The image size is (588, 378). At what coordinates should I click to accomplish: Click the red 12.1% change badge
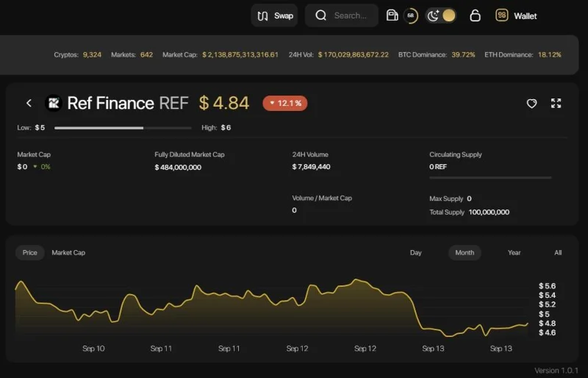click(x=285, y=103)
